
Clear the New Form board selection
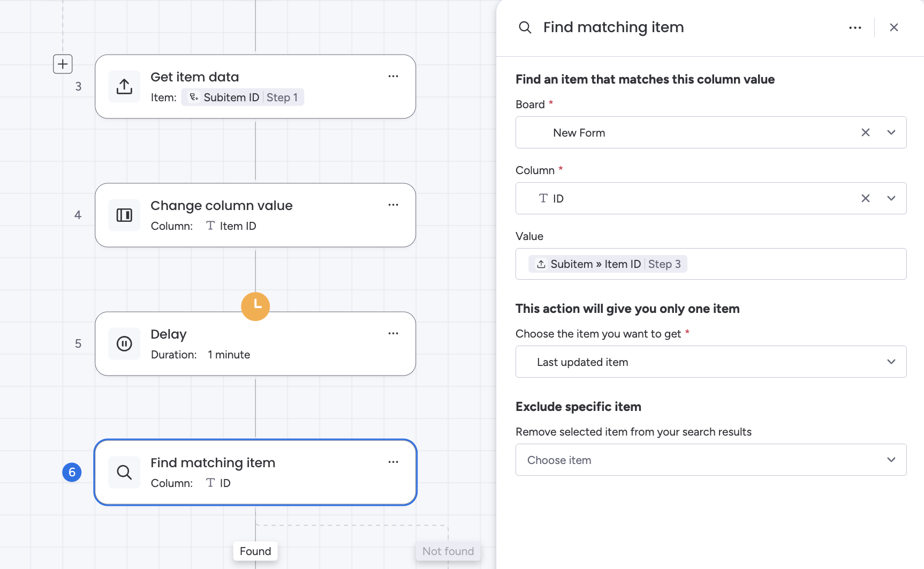(865, 132)
